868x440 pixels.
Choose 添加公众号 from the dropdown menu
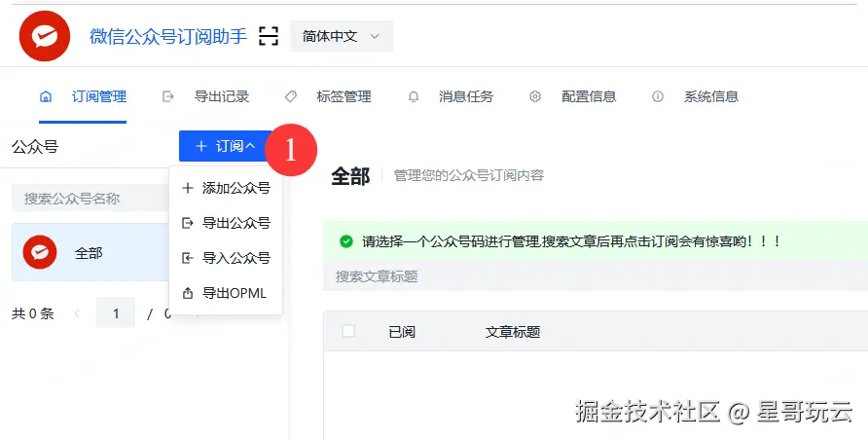coord(226,188)
